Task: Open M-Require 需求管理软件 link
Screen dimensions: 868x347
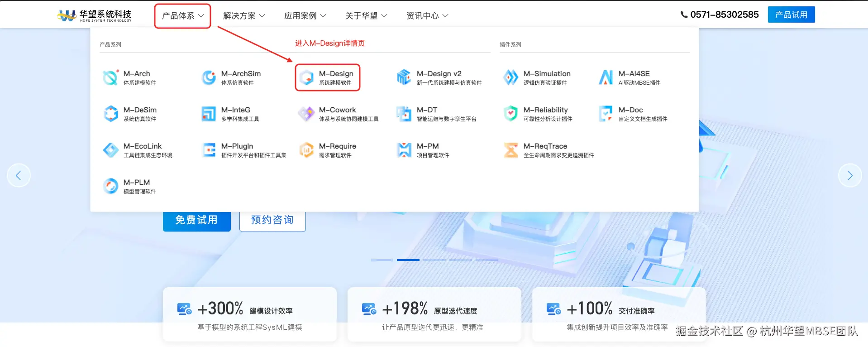Action: (x=327, y=150)
